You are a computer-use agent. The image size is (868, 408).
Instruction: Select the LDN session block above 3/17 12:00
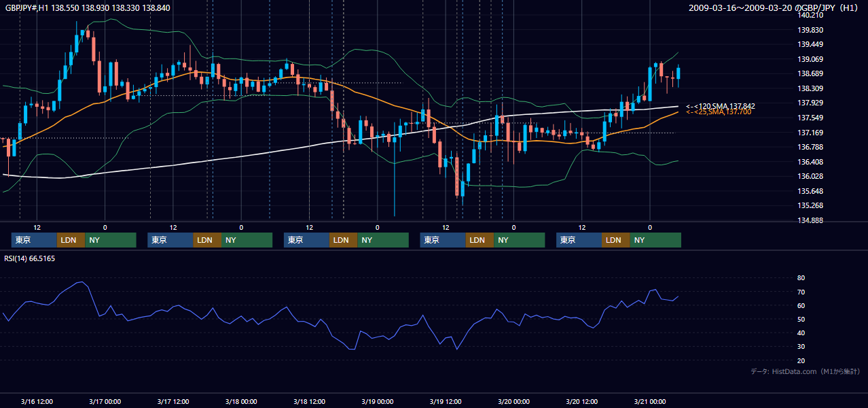[x=206, y=240]
